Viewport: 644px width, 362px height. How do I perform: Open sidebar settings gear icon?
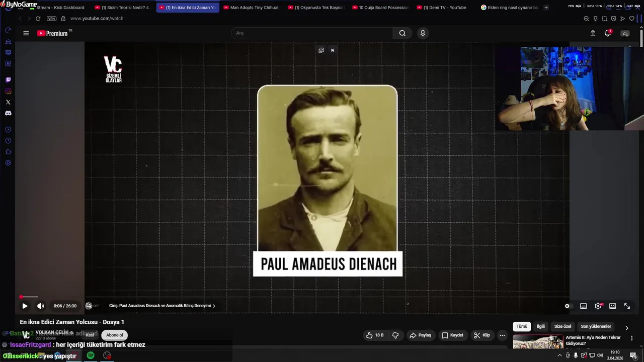click(x=8, y=163)
